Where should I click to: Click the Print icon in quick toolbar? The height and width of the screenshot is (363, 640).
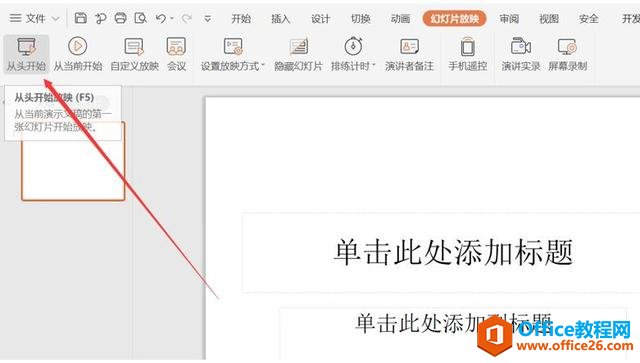tap(120, 18)
